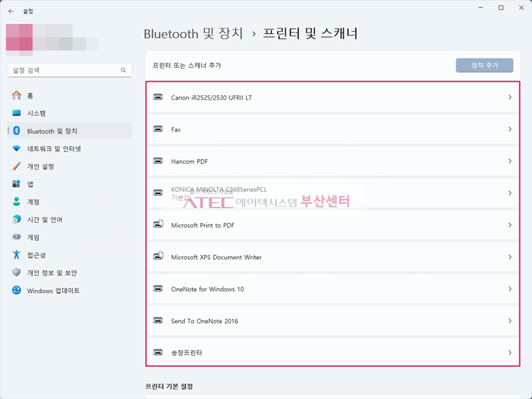This screenshot has height=399, width=532.
Task: Click the blurred user profile picture
Action: click(x=19, y=39)
